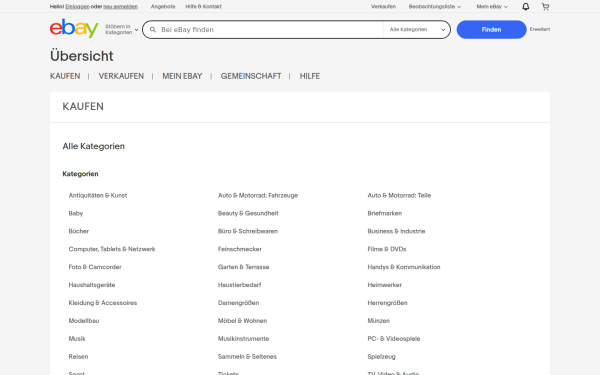Open the shopping cart icon
The width and height of the screenshot is (600, 375).
[545, 7]
